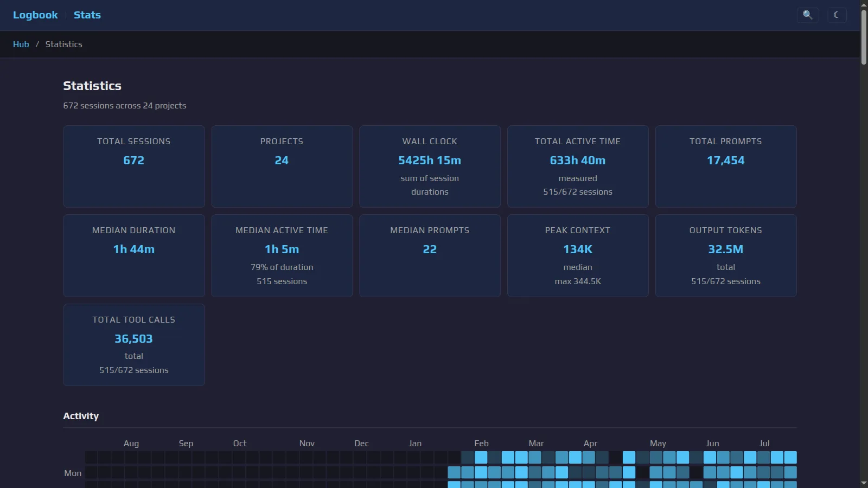Click the Feb month label
The height and width of the screenshot is (488, 868).
[x=482, y=444]
